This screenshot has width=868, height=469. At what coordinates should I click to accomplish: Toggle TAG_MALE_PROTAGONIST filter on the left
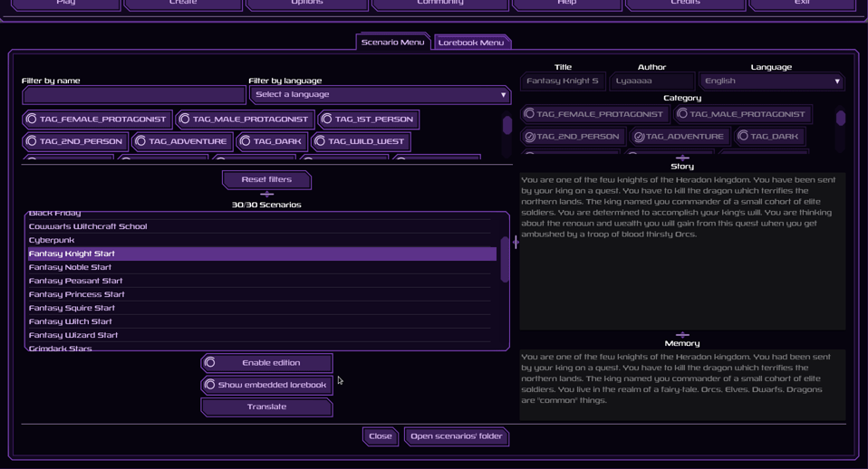pos(245,120)
